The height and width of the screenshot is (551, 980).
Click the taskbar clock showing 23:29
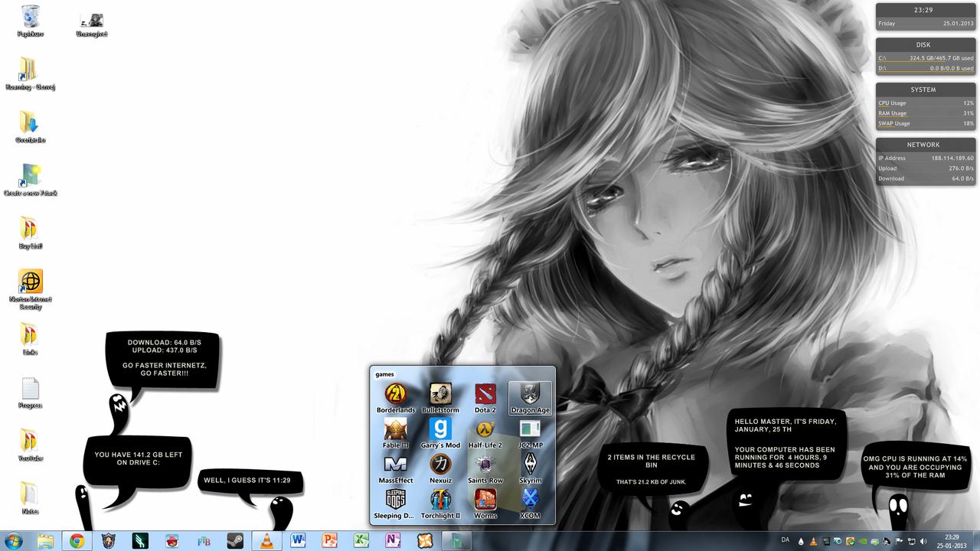click(x=951, y=541)
